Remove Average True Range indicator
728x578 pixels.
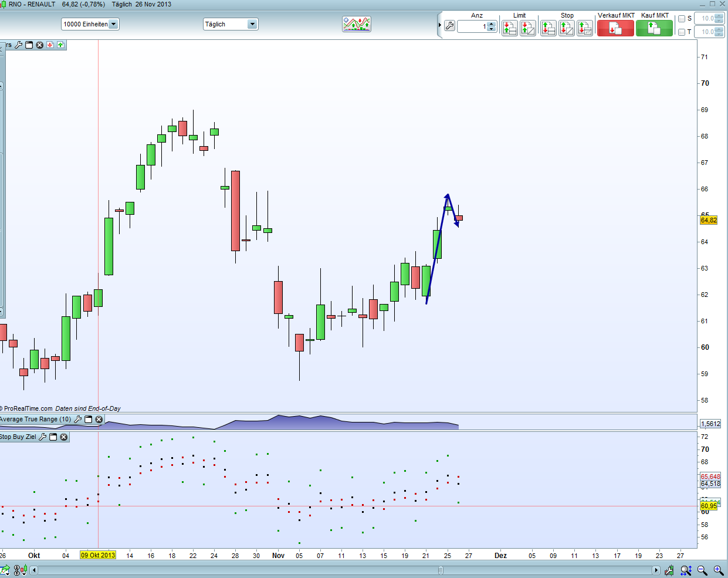click(99, 419)
